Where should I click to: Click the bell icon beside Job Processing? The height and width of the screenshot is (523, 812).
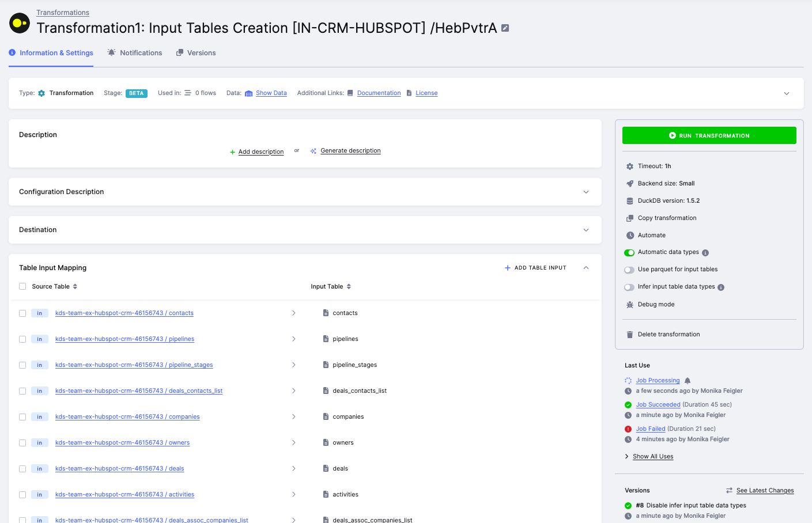(688, 381)
